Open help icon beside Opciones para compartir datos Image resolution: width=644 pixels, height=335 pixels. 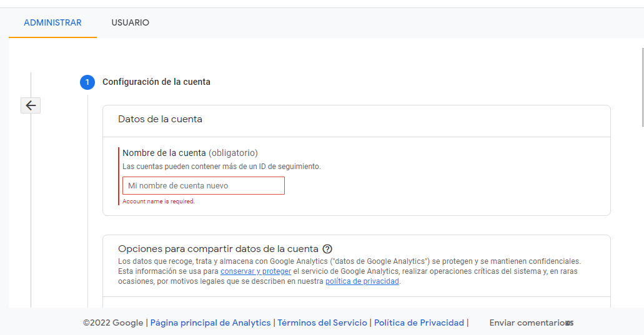pyautogui.click(x=327, y=249)
